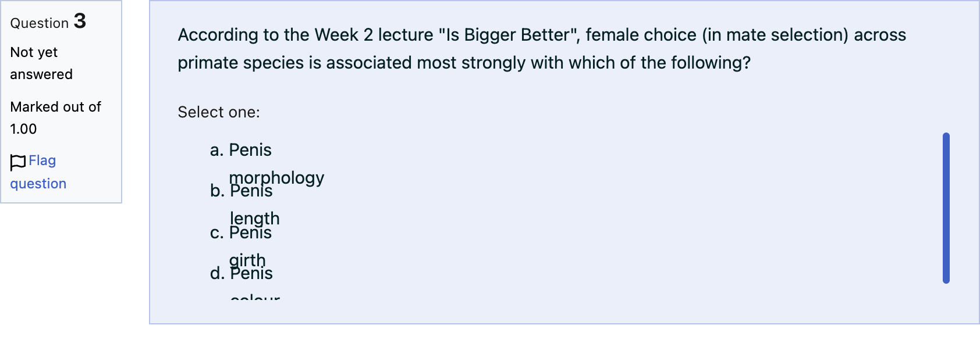Select answer b. Penis length

[245, 205]
